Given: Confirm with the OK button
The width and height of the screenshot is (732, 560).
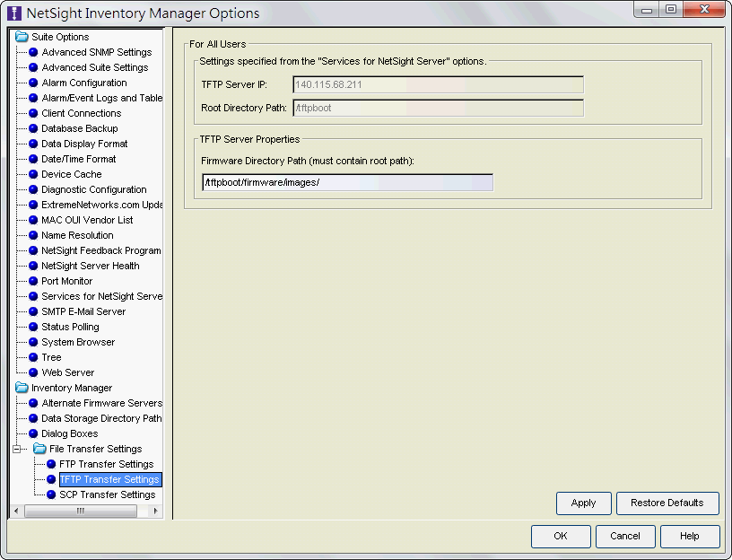Looking at the screenshot, I should pyautogui.click(x=561, y=536).
